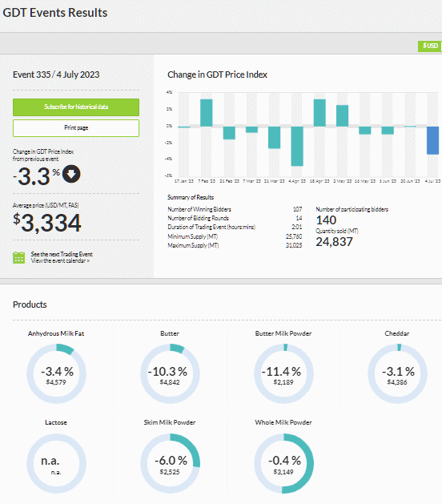Click the 'Products' section heading

click(30, 304)
